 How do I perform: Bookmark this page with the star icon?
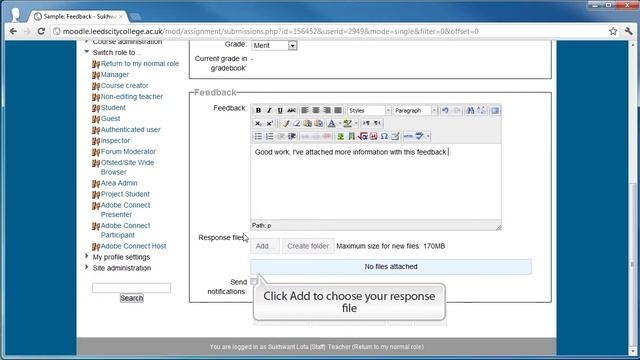613,31
